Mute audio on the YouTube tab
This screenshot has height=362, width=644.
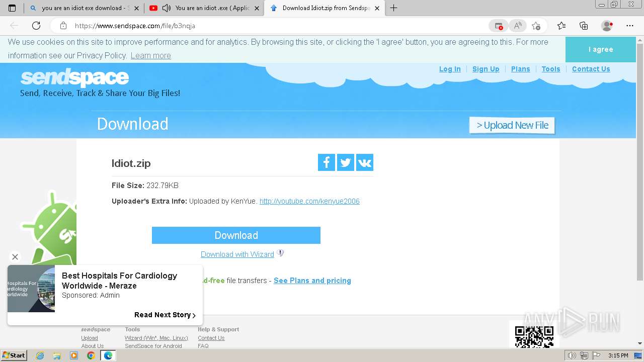coord(167,8)
